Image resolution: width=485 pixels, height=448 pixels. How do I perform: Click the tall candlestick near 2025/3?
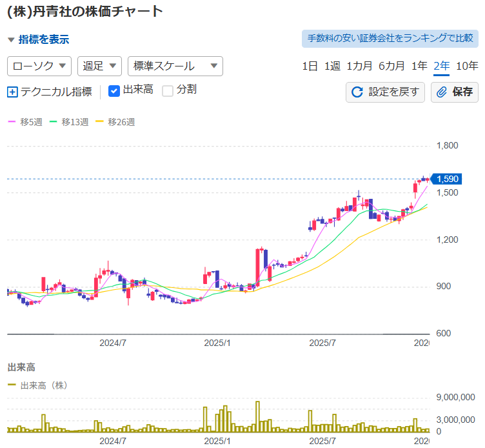259,267
